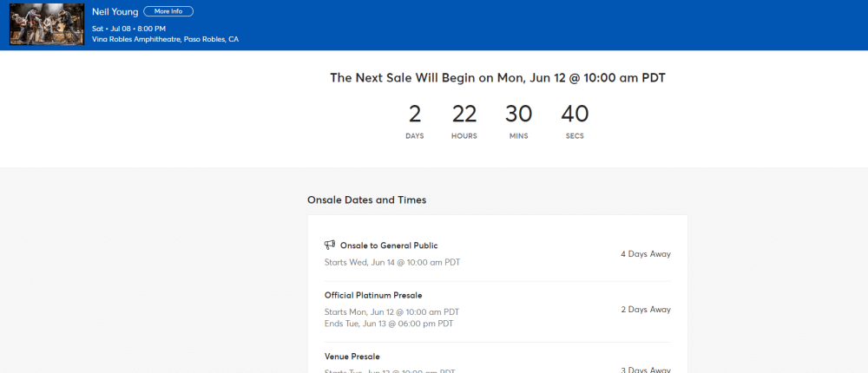Click the Vina Robles Amphitheatre venue text
This screenshot has height=373, width=868.
pos(165,39)
